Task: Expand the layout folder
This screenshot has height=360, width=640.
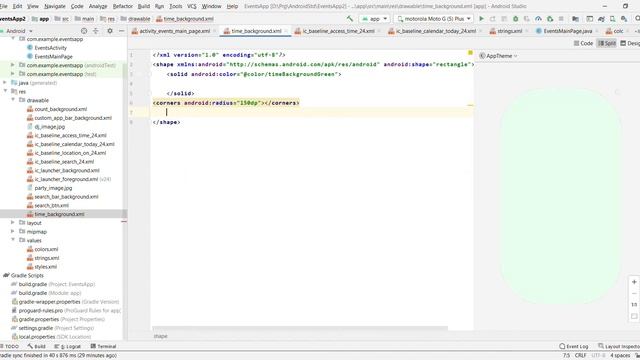Action: coord(13,223)
